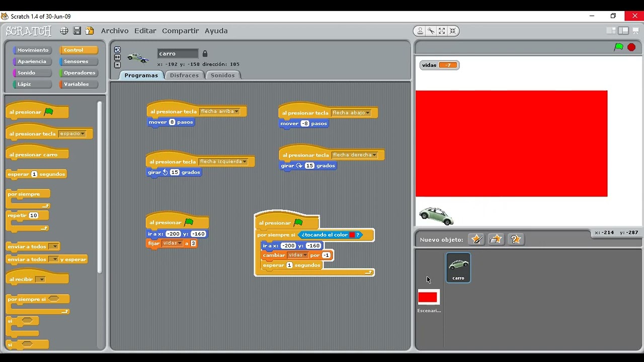Screen dimensions: 644x362
Task: Select the Apariencia block category
Action: tap(33, 61)
